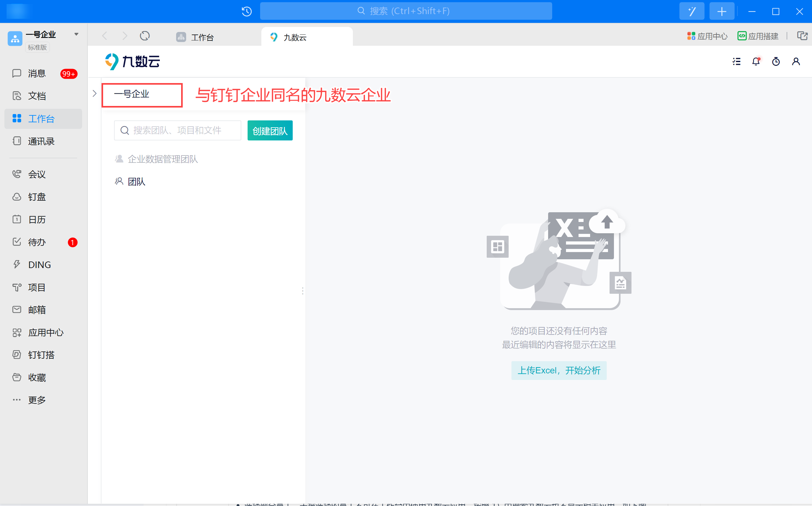Expand the collapsed side panel chevron
Viewport: 812px width, 506px height.
tap(95, 93)
